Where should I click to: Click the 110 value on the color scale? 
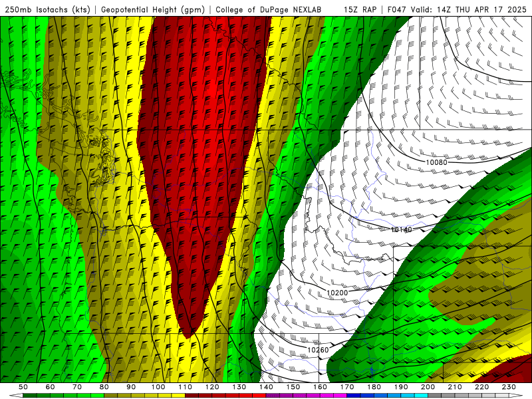tap(186, 387)
